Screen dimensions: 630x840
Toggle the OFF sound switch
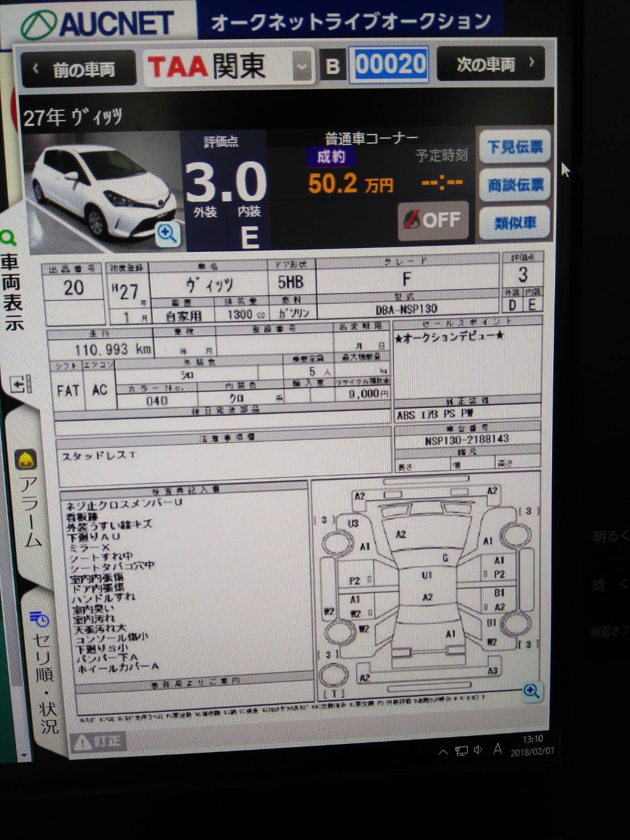(x=433, y=220)
